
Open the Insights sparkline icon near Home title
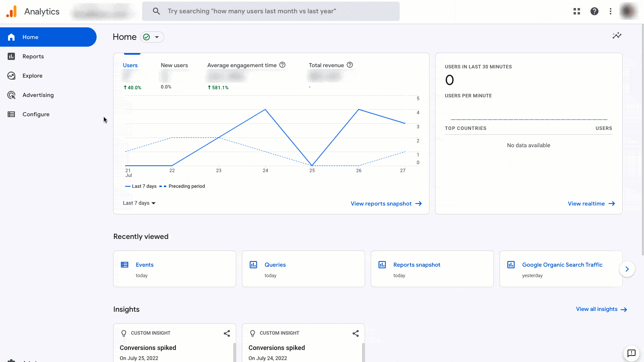pyautogui.click(x=617, y=36)
